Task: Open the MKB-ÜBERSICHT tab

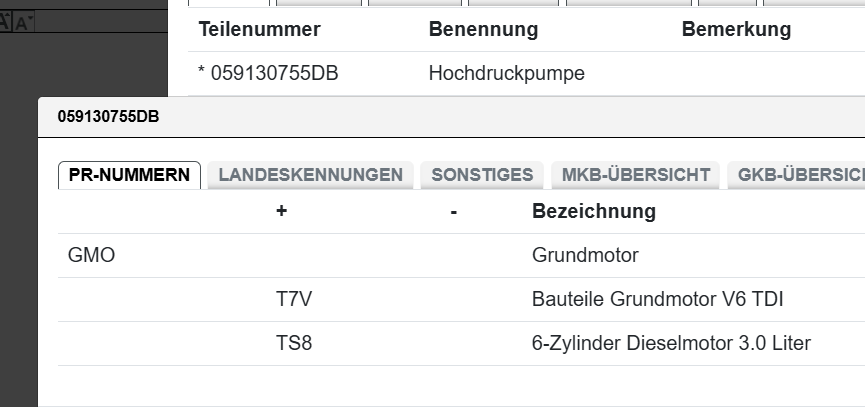Action: click(635, 175)
